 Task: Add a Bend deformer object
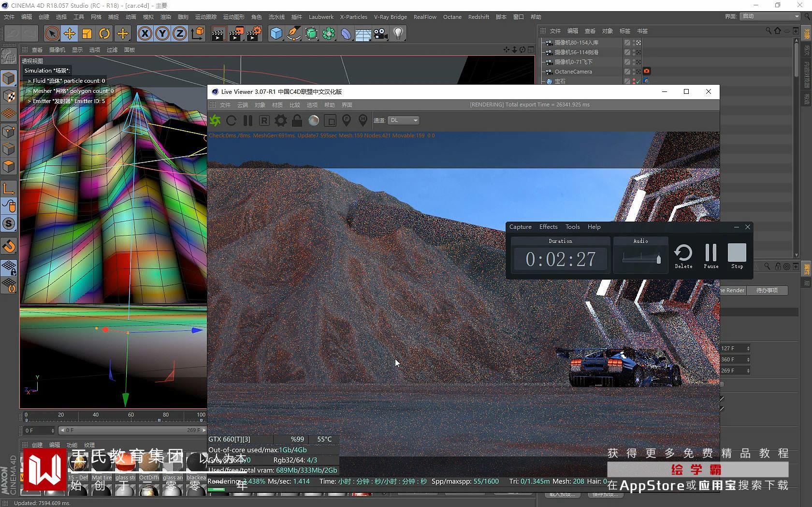(346, 33)
